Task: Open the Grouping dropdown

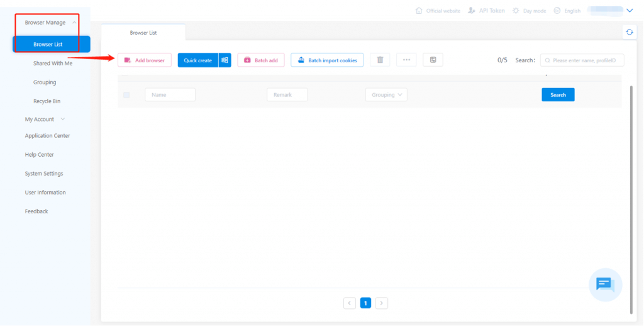Action: tap(386, 94)
